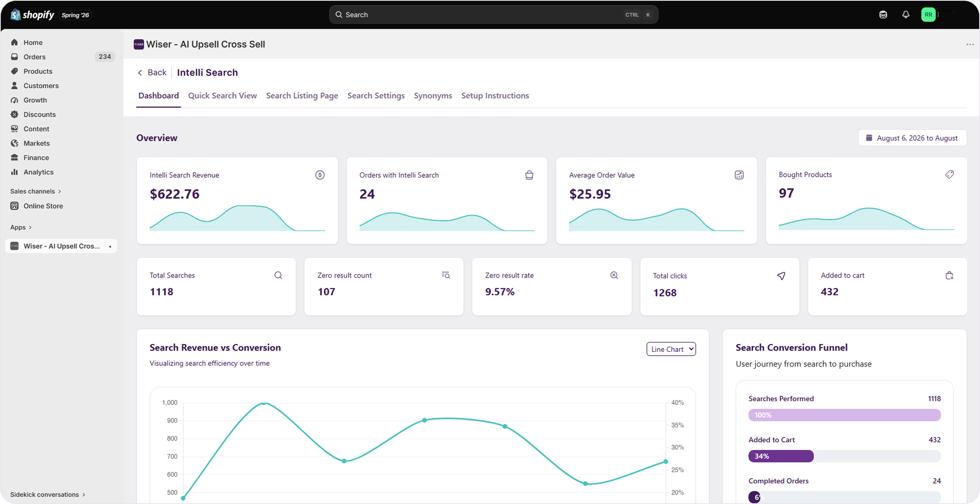Click the 1268 total clicks value
980x504 pixels.
(x=665, y=293)
